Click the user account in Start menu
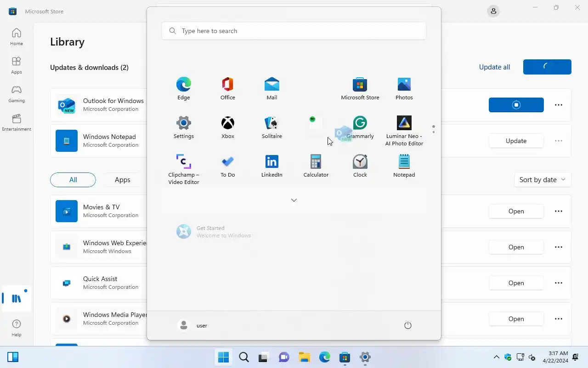This screenshot has width=588, height=368. 192,325
